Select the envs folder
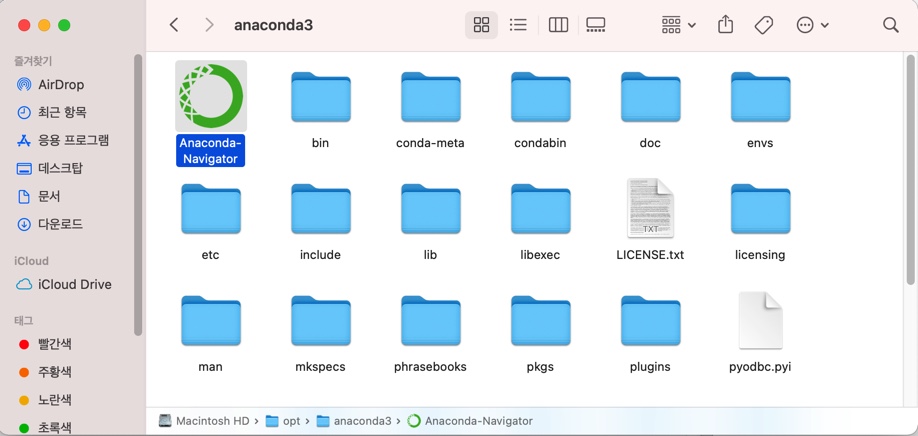The height and width of the screenshot is (436, 918). [761, 97]
